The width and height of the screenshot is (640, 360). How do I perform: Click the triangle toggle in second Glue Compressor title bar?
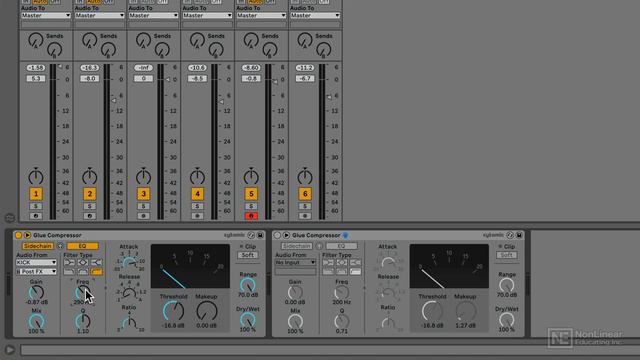pos(286,235)
